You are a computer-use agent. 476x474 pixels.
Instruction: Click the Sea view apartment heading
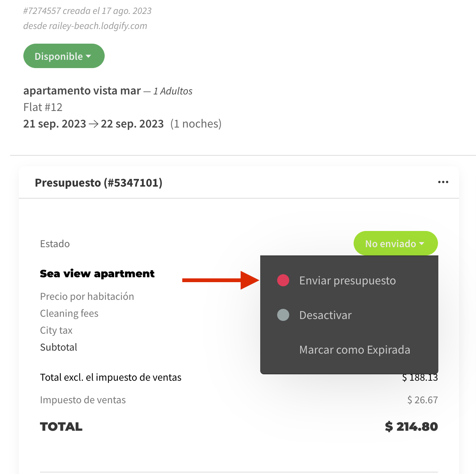(x=97, y=273)
